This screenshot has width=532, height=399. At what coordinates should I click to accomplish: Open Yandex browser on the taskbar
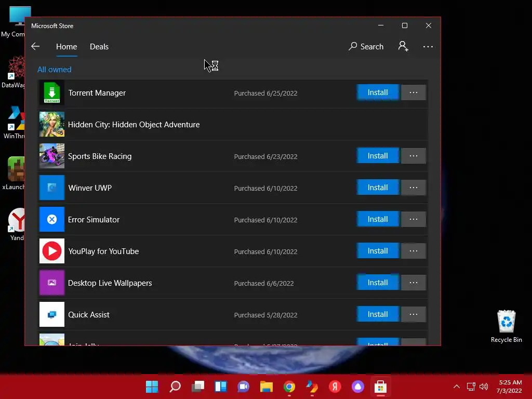[335, 387]
